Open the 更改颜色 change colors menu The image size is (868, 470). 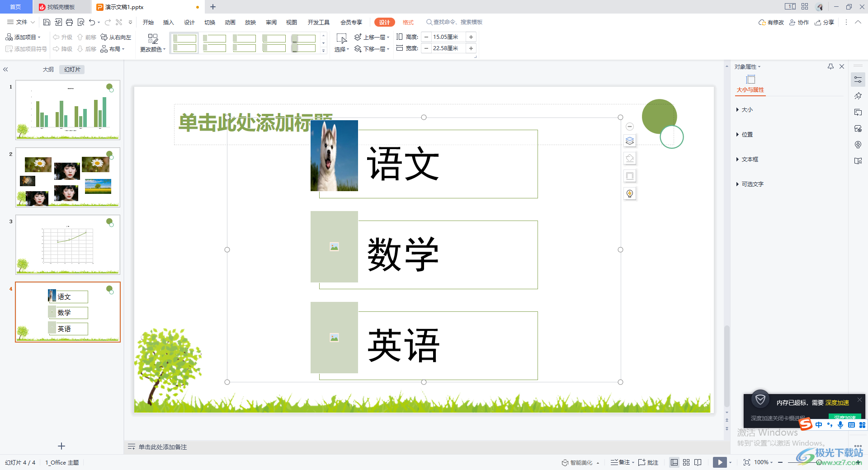point(153,43)
